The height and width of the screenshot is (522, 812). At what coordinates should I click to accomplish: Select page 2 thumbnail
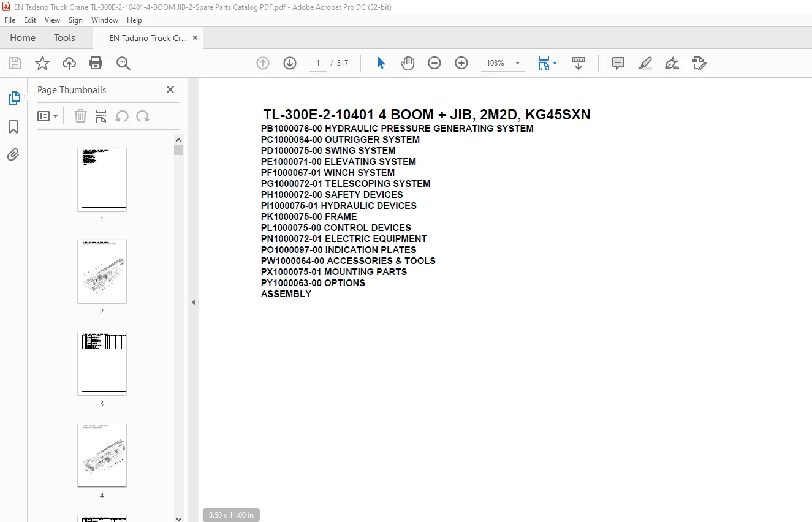[x=102, y=271]
